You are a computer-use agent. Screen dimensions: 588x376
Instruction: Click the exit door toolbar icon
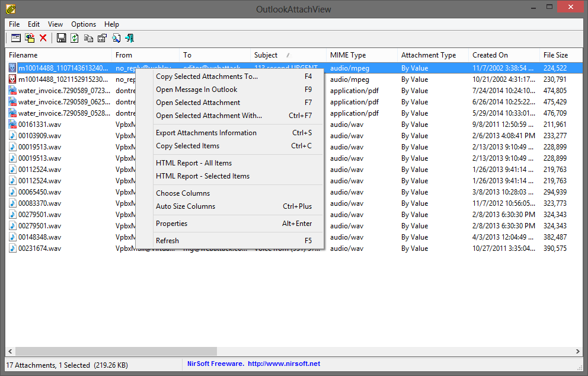[x=130, y=39]
